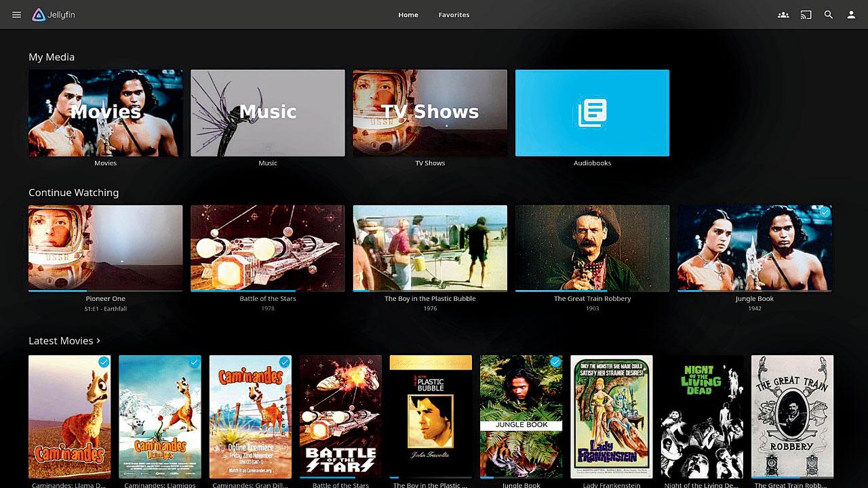Open the user profile icon
The width and height of the screenshot is (868, 488).
tap(851, 15)
